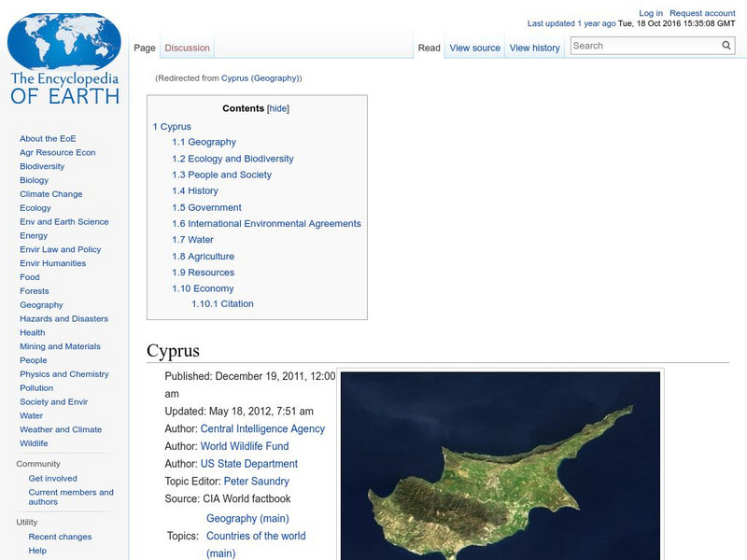Screen dimensions: 747x560
Task: Jump to International Environmental Agreements section
Action: (266, 224)
